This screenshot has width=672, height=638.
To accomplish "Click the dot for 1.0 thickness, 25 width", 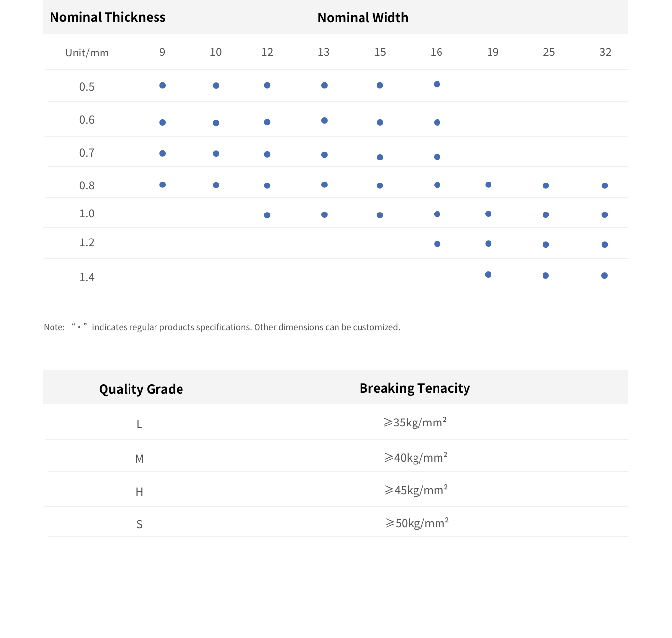I will point(546,214).
